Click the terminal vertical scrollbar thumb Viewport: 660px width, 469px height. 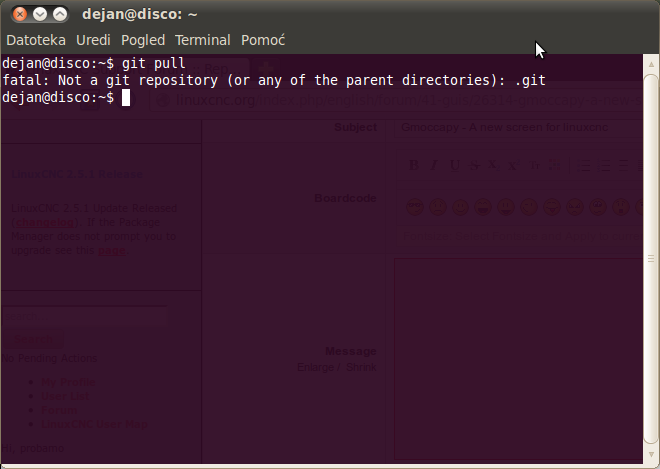pyautogui.click(x=651, y=259)
